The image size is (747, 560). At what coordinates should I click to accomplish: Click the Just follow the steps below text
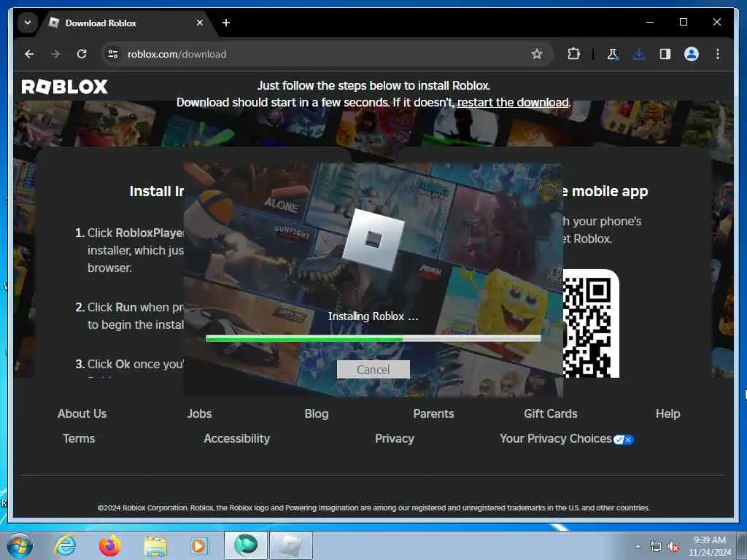(x=373, y=86)
